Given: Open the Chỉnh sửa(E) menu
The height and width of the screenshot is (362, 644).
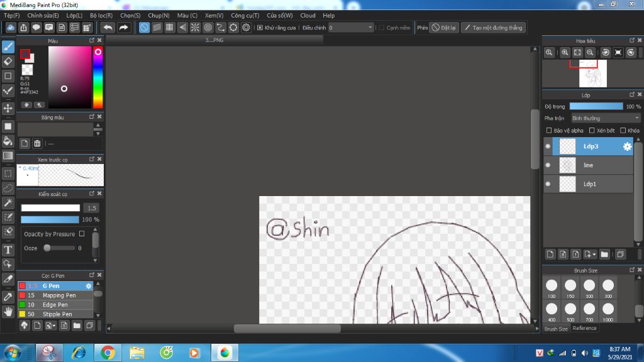Looking at the screenshot, I should click(43, 15).
